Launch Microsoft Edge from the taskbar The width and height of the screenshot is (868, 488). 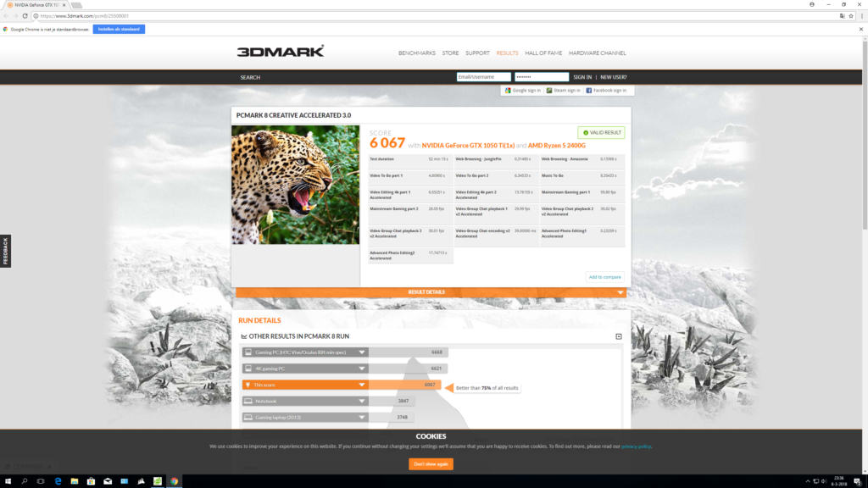tap(58, 481)
